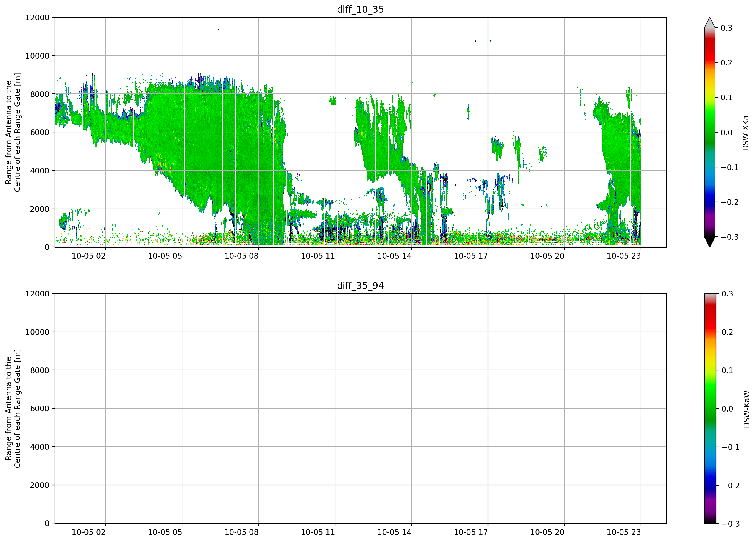756x542 pixels.
Task: Click the −0.2 tick on DSW-KaW colorbar
Action: point(730,485)
